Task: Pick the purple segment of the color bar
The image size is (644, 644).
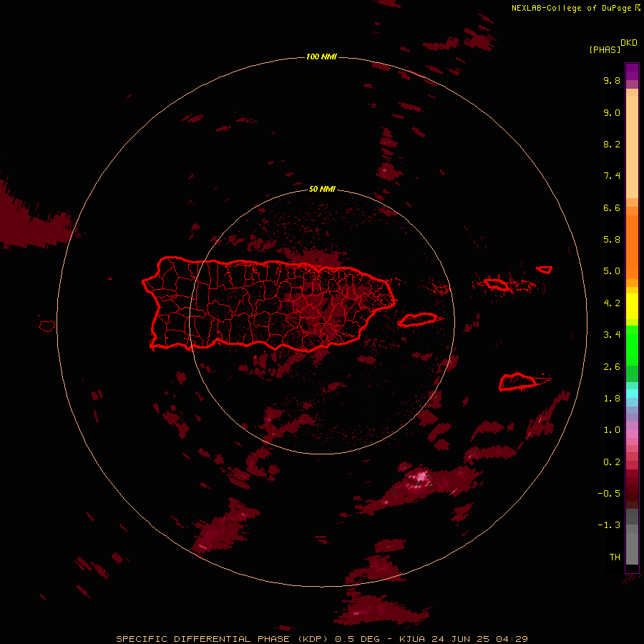Action: (x=632, y=72)
